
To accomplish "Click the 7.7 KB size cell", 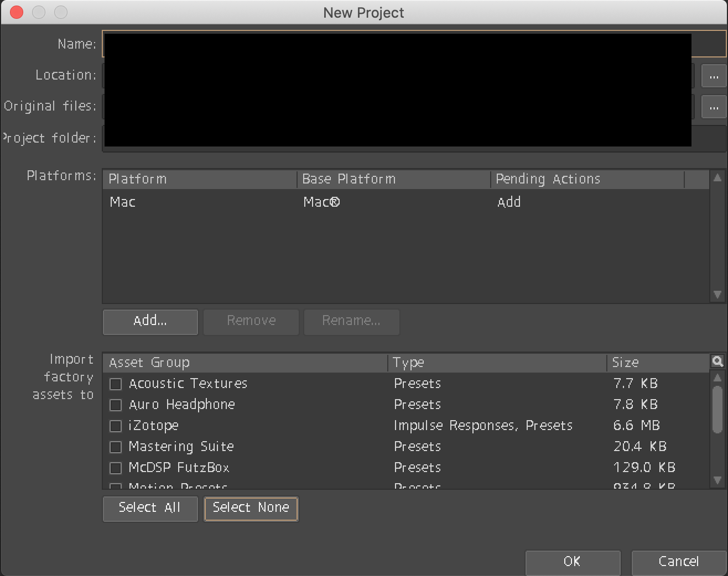I will click(x=636, y=384).
